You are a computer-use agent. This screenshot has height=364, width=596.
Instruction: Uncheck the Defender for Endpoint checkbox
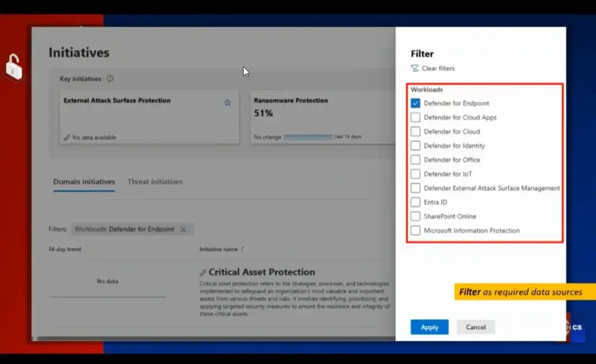point(415,104)
